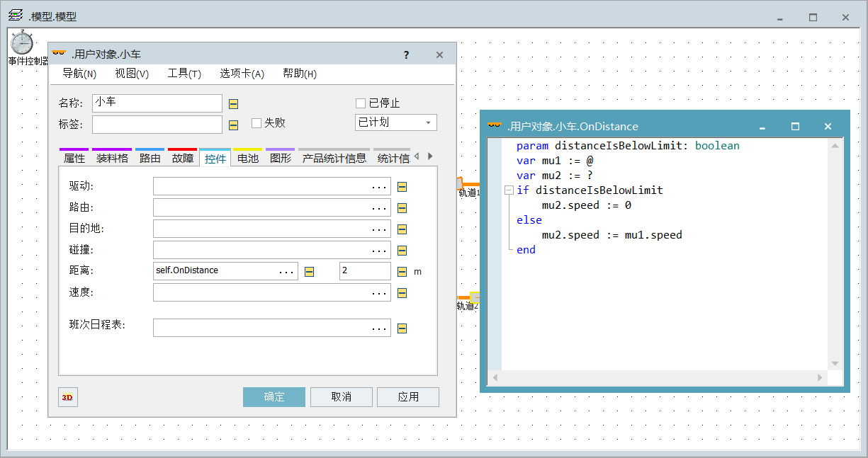Check the 失败 checkbox
Image resolution: width=868 pixels, height=458 pixels.
257,123
